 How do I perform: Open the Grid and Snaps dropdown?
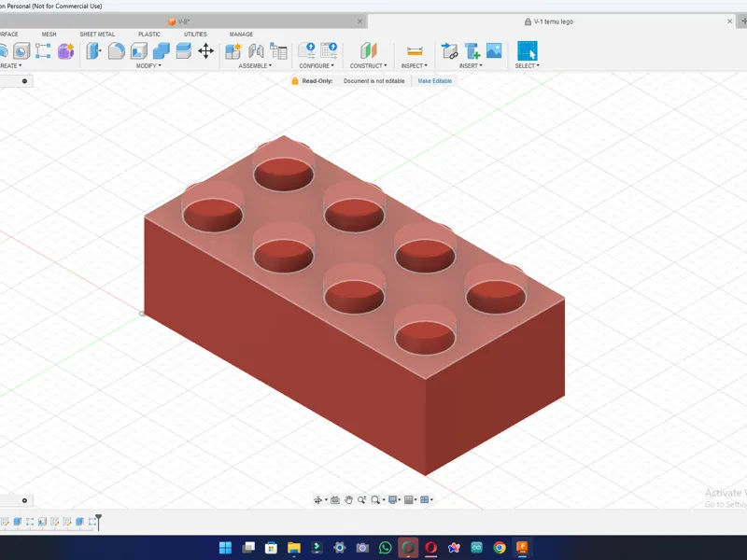(410, 499)
